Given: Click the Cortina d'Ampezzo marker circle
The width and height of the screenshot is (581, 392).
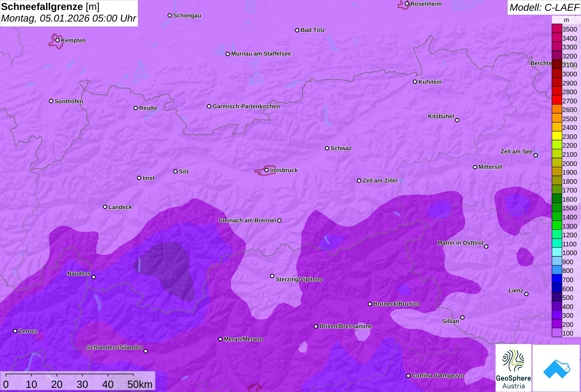Looking at the screenshot, I should (x=408, y=376).
